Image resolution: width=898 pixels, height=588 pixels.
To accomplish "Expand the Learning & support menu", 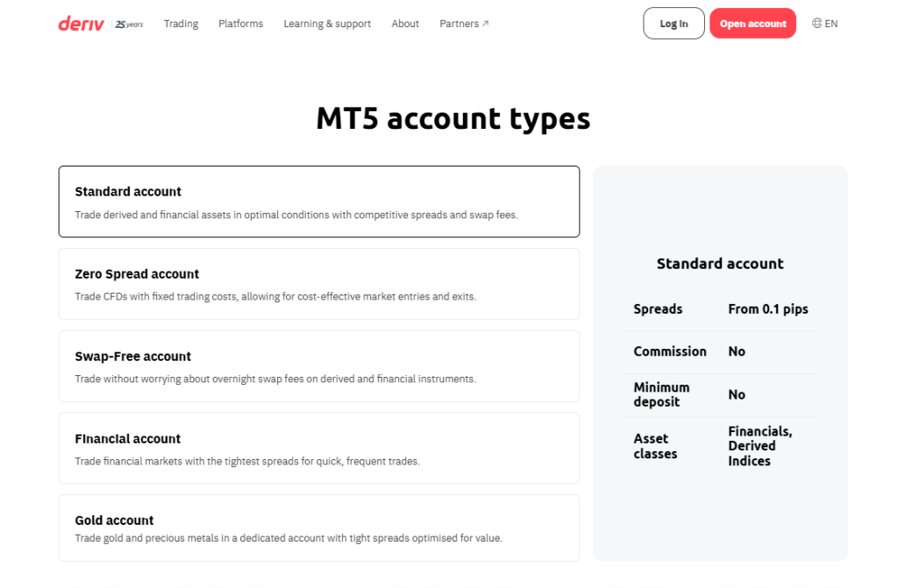I will pos(327,24).
